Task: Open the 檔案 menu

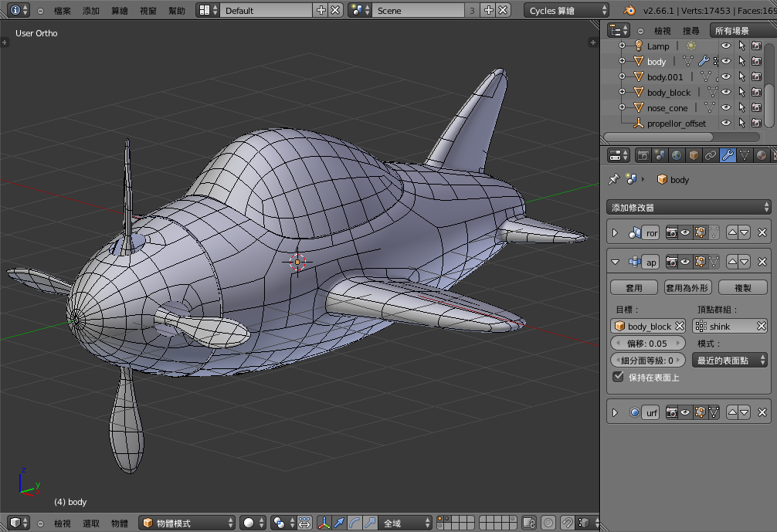Action: click(x=63, y=11)
